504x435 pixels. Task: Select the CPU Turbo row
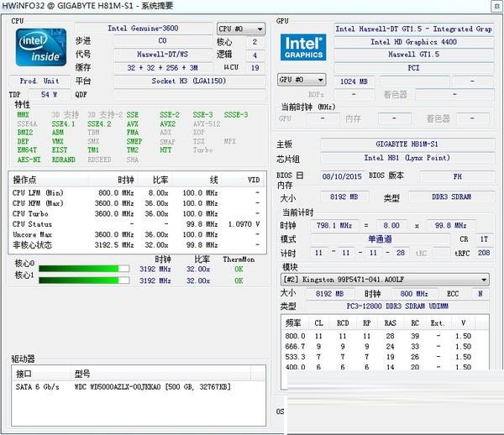point(137,213)
